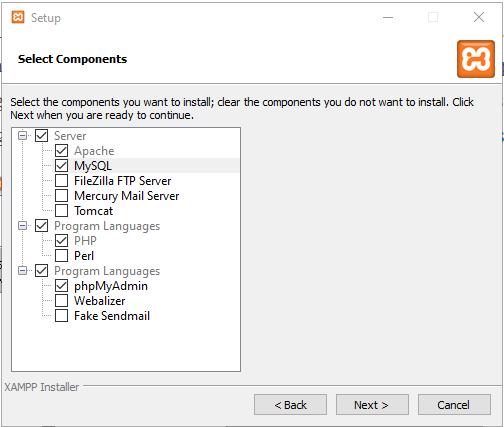This screenshot has height=427, width=504.
Task: Uncheck the MySQL checkbox
Action: click(x=62, y=165)
